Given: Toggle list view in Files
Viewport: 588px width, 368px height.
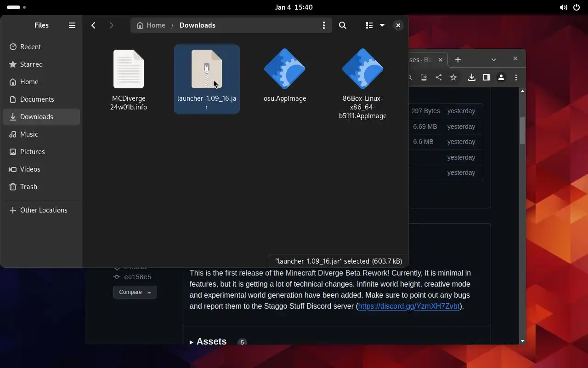Looking at the screenshot, I should tap(369, 25).
